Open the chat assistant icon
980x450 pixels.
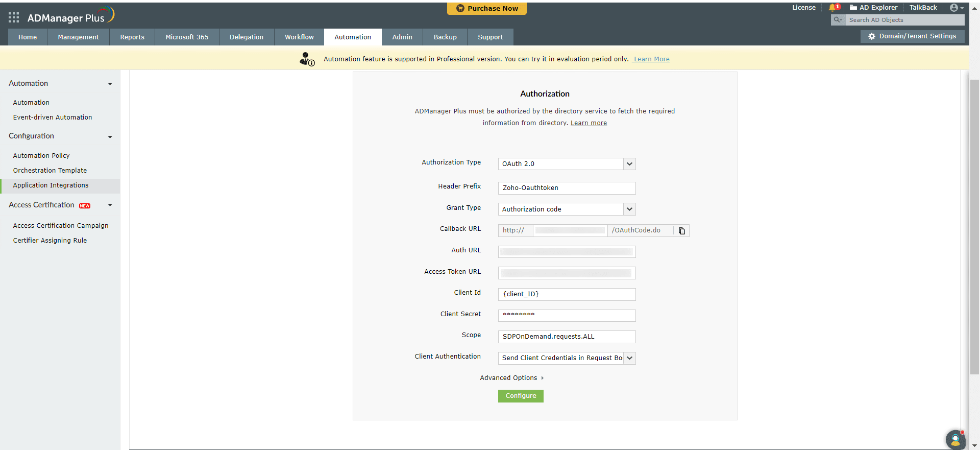955,439
